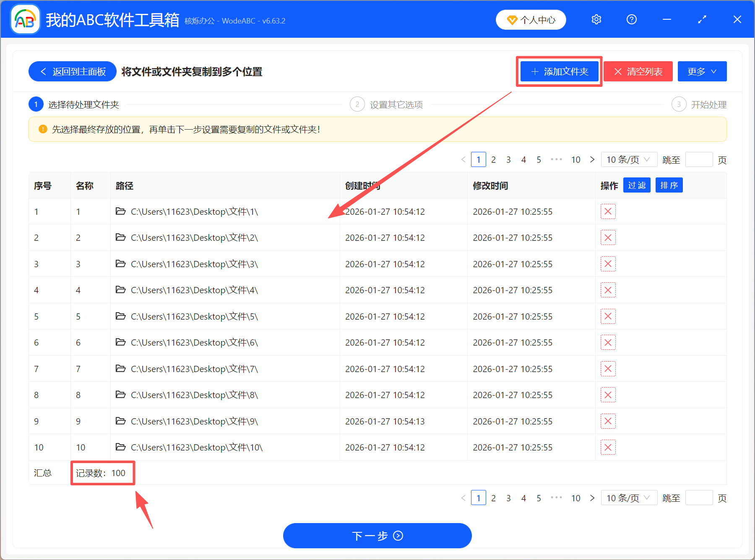Remove row 1 with its red X
Viewport: 755px width, 560px height.
pyautogui.click(x=608, y=211)
